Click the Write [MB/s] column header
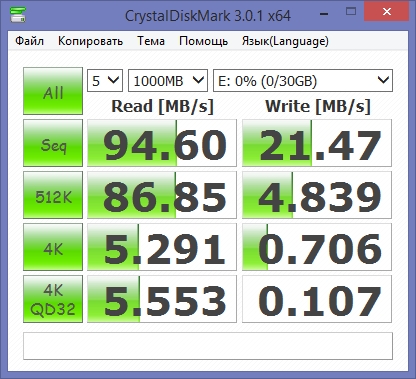This screenshot has height=379, width=416. [x=318, y=107]
